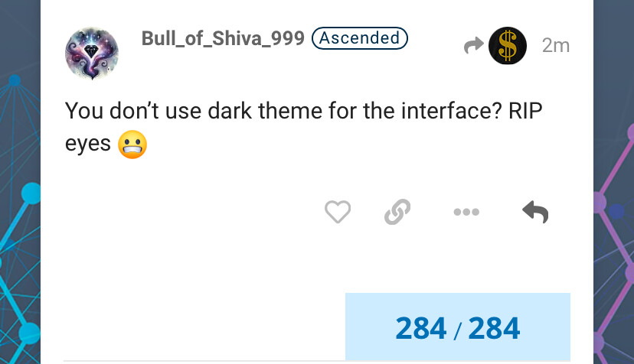Click the curved in-reply-to arrow icon
634x364 pixels.
pos(473,45)
